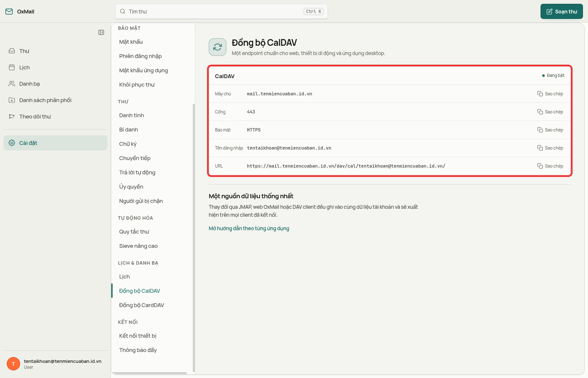Click the Đang bật status label
Image resolution: width=588 pixels, height=378 pixels.
coord(555,76)
